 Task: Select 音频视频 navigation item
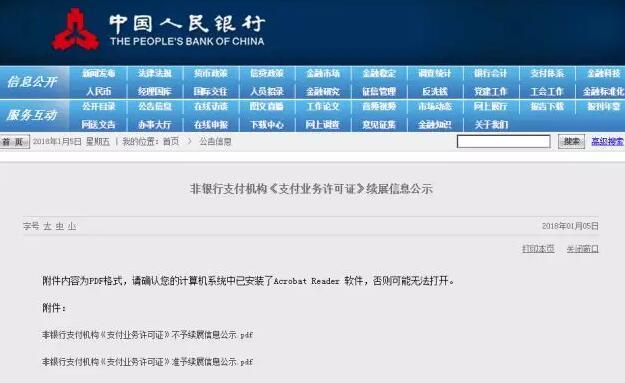click(379, 106)
